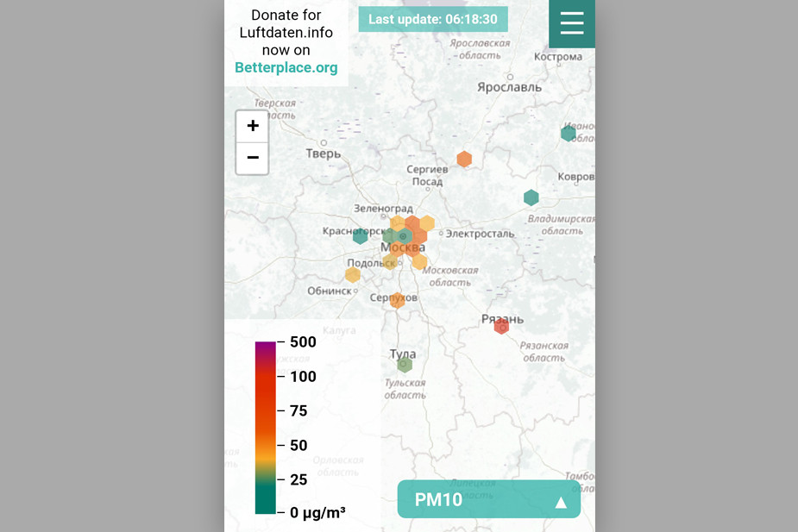The image size is (798, 532).
Task: Select the orange hexagon at Серпухов
Action: (x=397, y=301)
